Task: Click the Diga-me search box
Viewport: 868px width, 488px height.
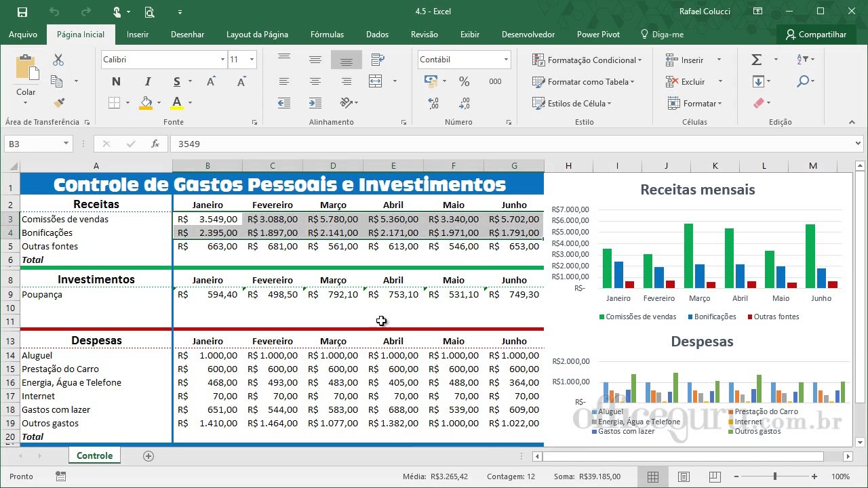Action: (662, 35)
